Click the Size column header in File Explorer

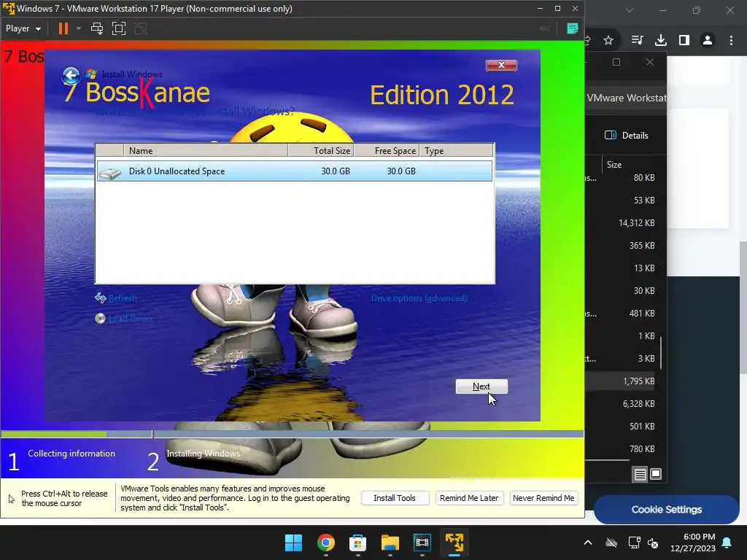tap(614, 164)
